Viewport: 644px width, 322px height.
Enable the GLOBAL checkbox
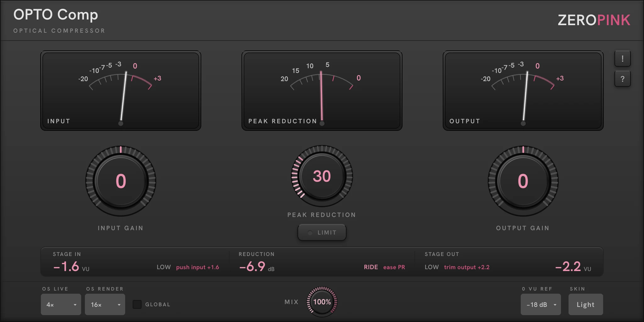137,304
